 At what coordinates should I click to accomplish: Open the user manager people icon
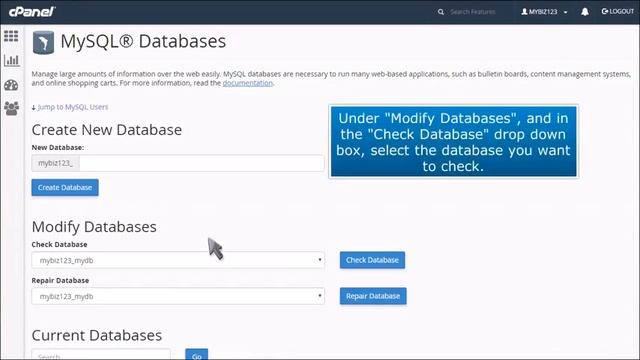(11, 108)
